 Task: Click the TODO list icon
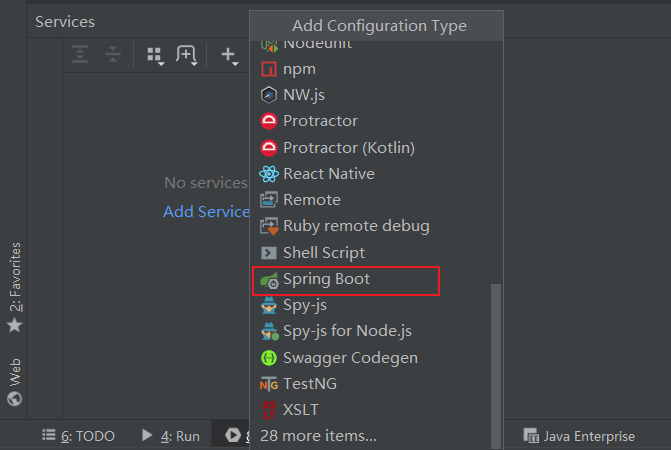click(x=49, y=435)
